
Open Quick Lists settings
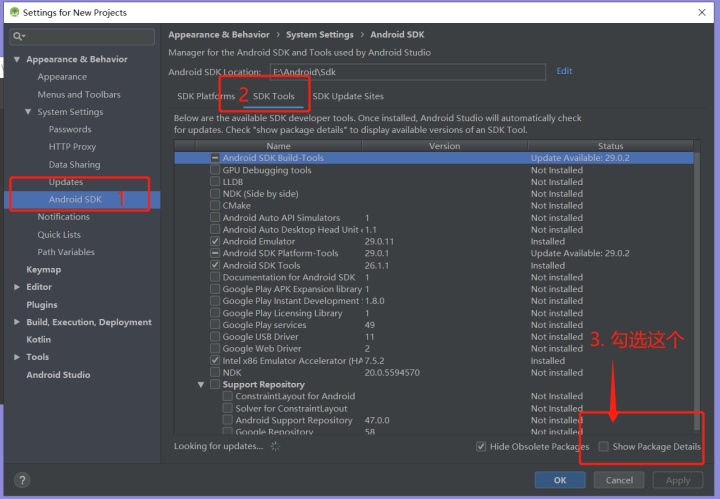coord(59,235)
